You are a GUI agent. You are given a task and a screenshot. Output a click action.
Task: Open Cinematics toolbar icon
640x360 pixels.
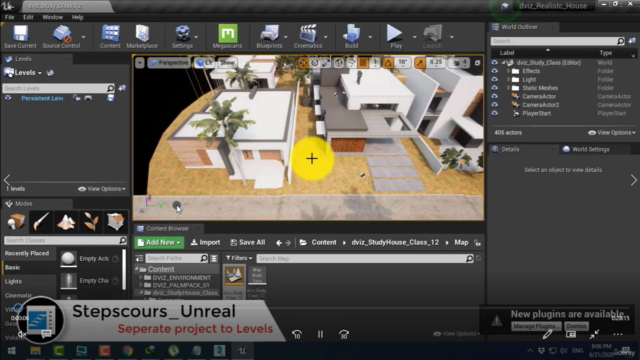(308, 36)
